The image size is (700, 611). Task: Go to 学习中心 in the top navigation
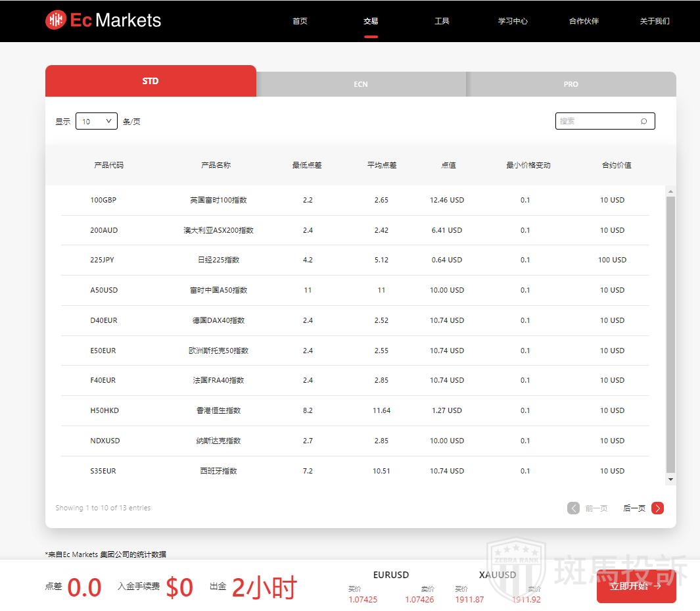(513, 21)
